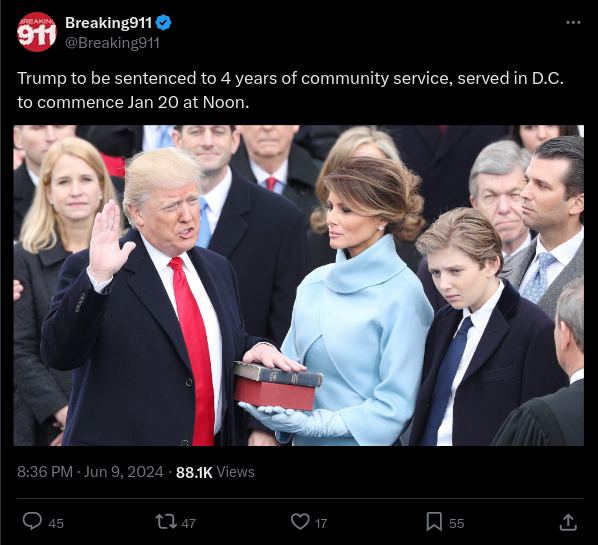Click the 88.1K Views count
The image size is (598, 545).
(x=215, y=472)
